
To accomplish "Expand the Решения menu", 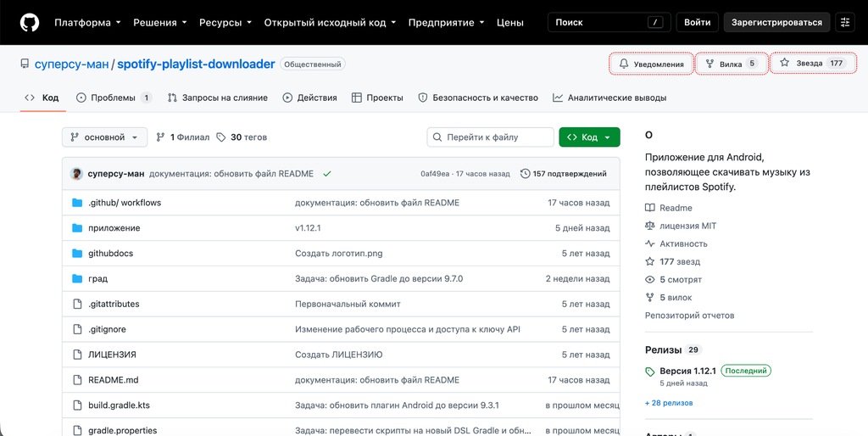I will pos(160,23).
